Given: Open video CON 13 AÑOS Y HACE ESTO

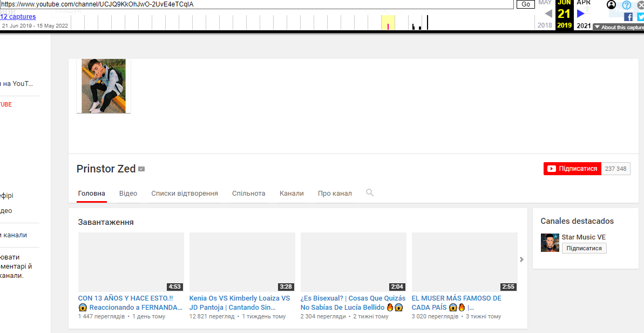Looking at the screenshot, I should pyautogui.click(x=131, y=303).
